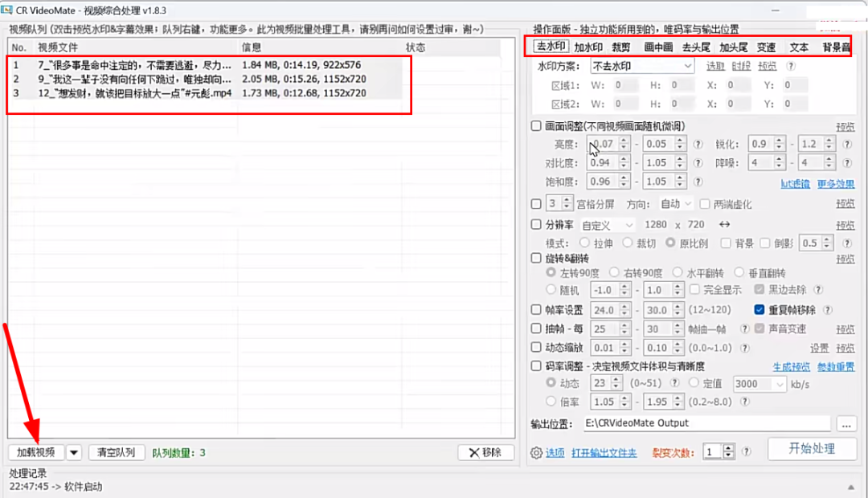Open the 打开输出文件夹 link
This screenshot has width=868, height=498.
tap(604, 451)
